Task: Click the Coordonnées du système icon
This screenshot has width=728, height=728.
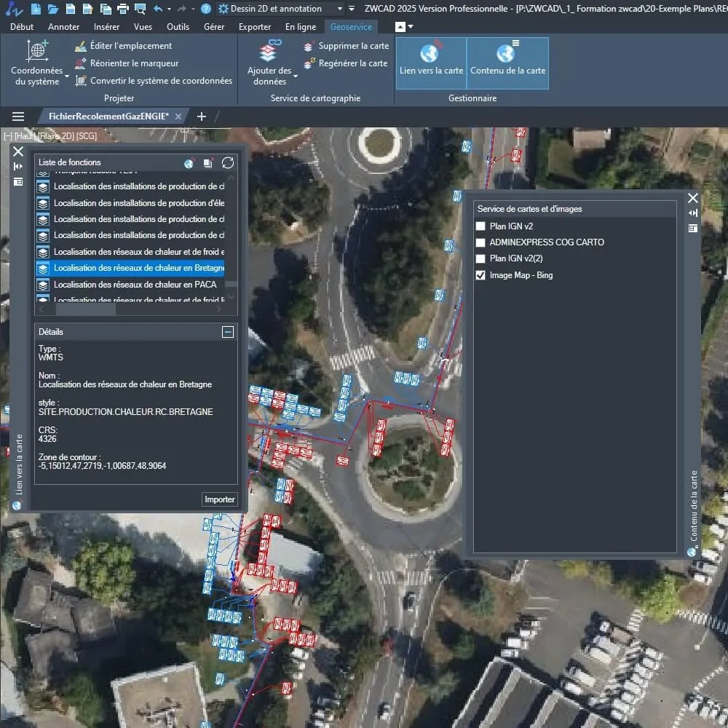Action: [36, 51]
